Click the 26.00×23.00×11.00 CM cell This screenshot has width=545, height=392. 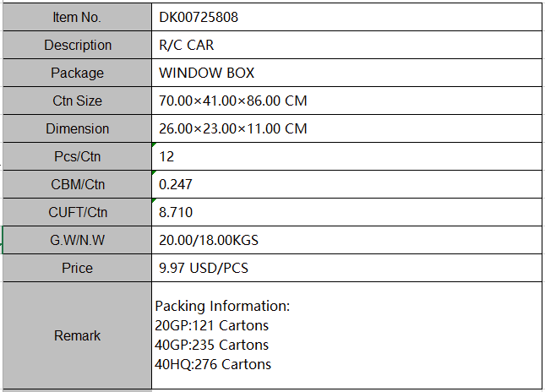tap(346, 128)
